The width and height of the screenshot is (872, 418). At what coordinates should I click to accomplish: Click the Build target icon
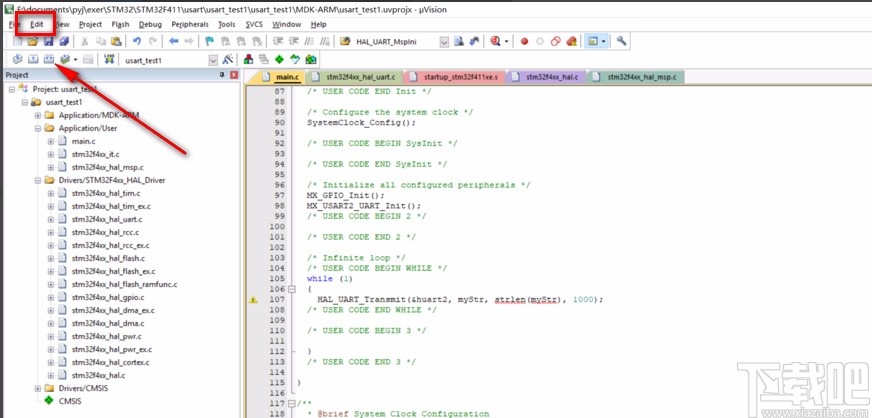pos(33,59)
